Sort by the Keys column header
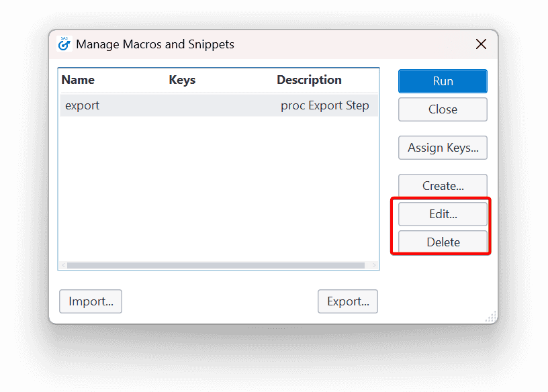 (x=182, y=79)
